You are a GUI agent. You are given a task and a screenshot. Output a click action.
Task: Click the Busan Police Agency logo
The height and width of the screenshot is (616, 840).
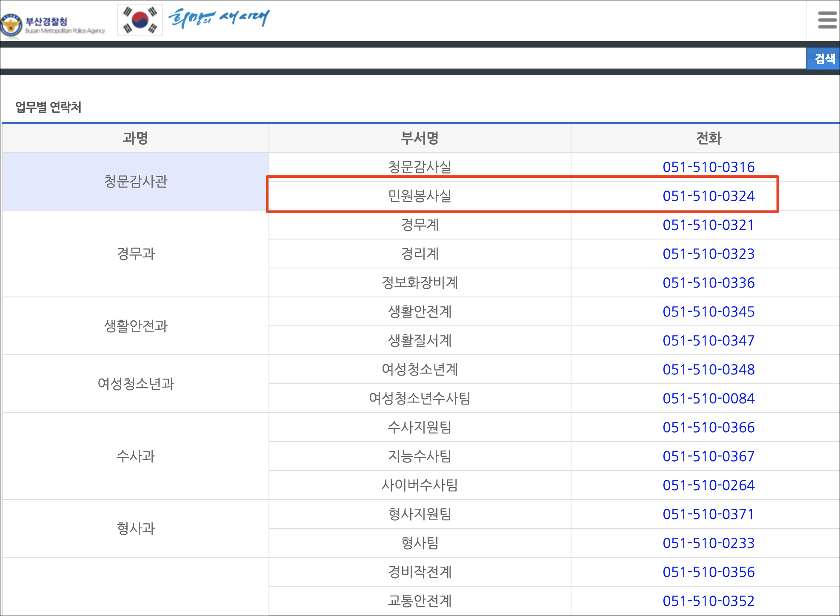click(x=53, y=25)
